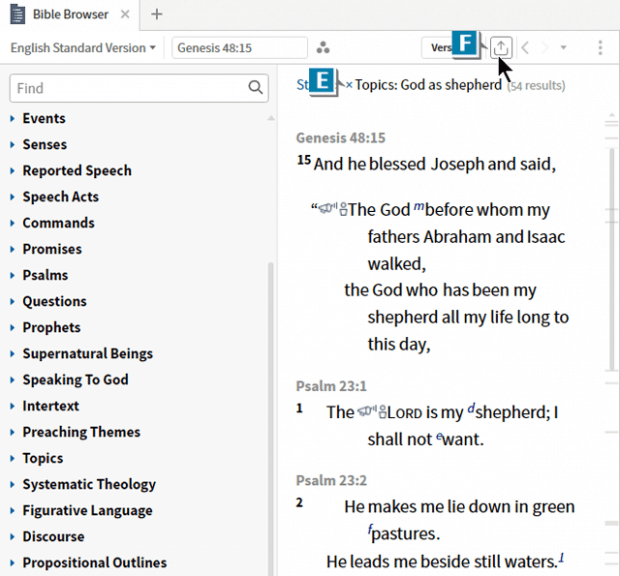This screenshot has height=576, width=620.
Task: Open the navigation history dropdown arrow
Action: (563, 48)
